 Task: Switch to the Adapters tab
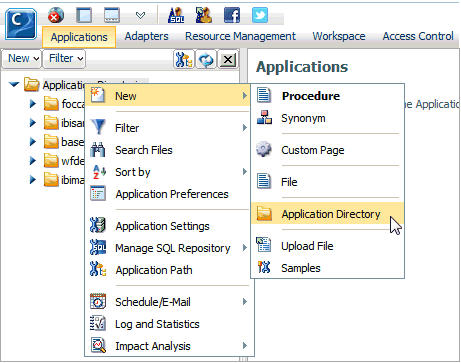[147, 36]
